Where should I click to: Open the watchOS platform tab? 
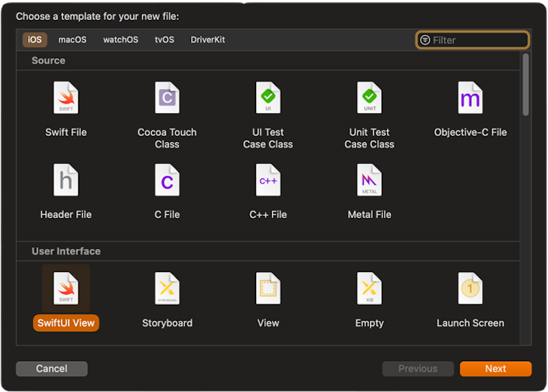(x=121, y=40)
